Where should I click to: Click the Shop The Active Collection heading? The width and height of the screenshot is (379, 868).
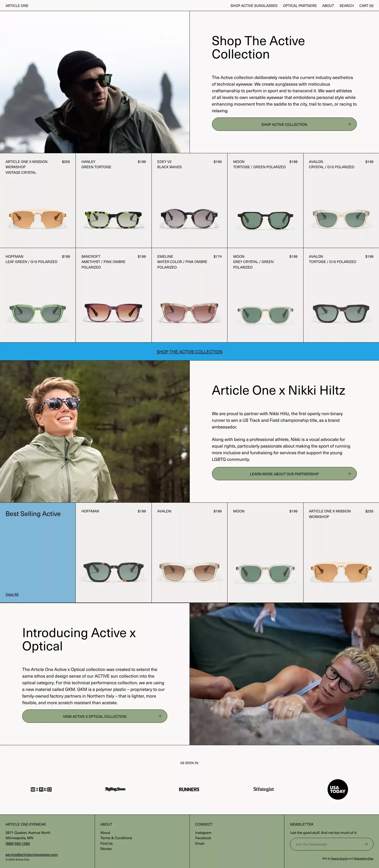(258, 47)
